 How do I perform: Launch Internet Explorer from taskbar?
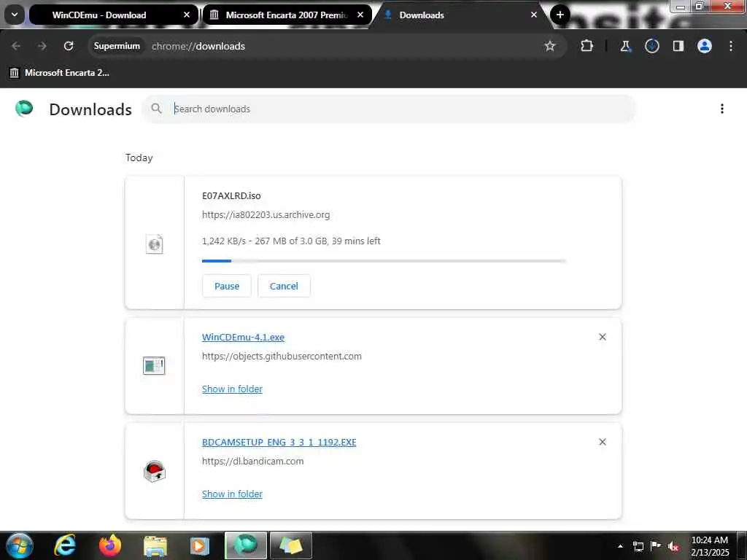point(65,545)
